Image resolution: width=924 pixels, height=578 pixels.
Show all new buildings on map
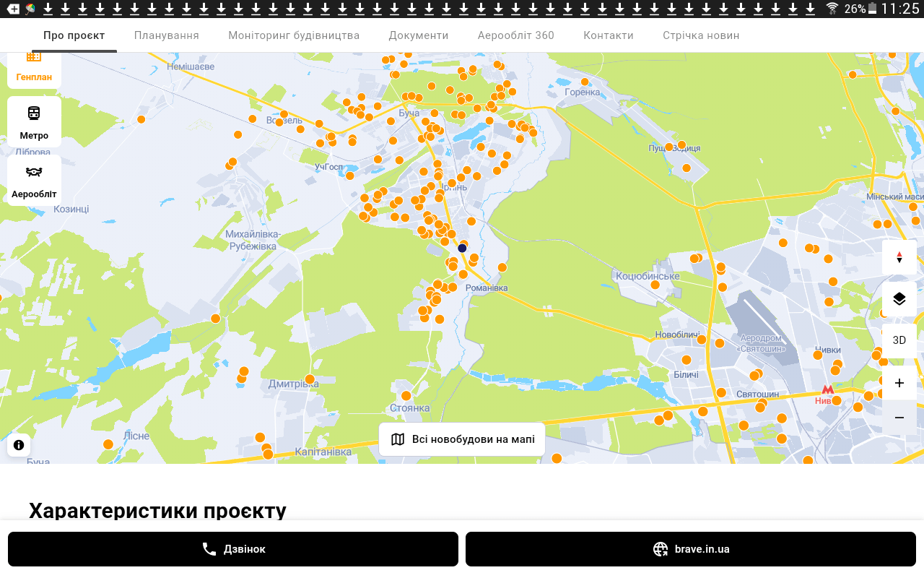(x=462, y=439)
